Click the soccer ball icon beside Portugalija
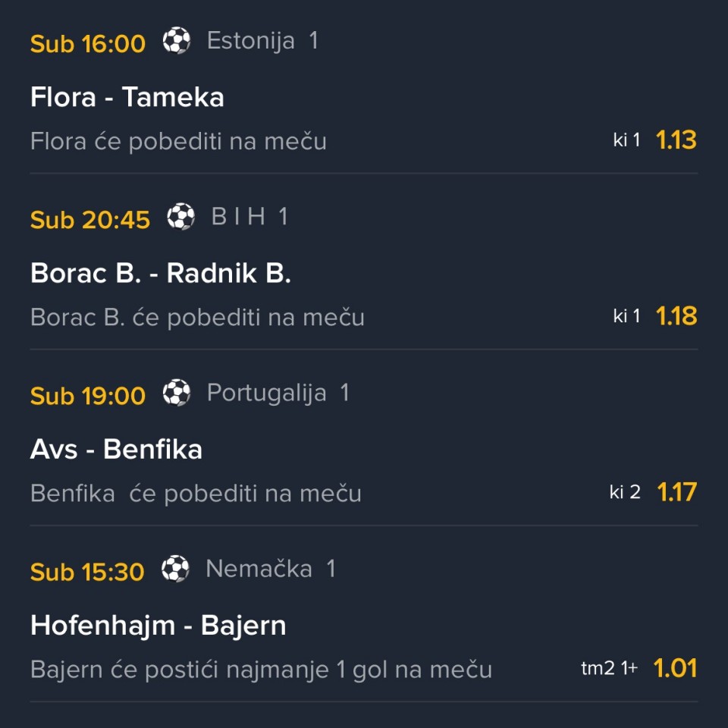The height and width of the screenshot is (728, 728). (x=177, y=393)
